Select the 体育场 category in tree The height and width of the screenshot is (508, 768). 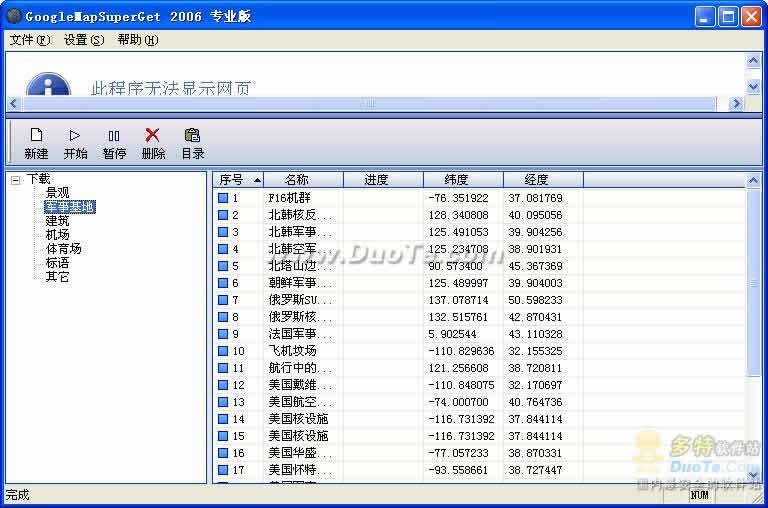64,248
